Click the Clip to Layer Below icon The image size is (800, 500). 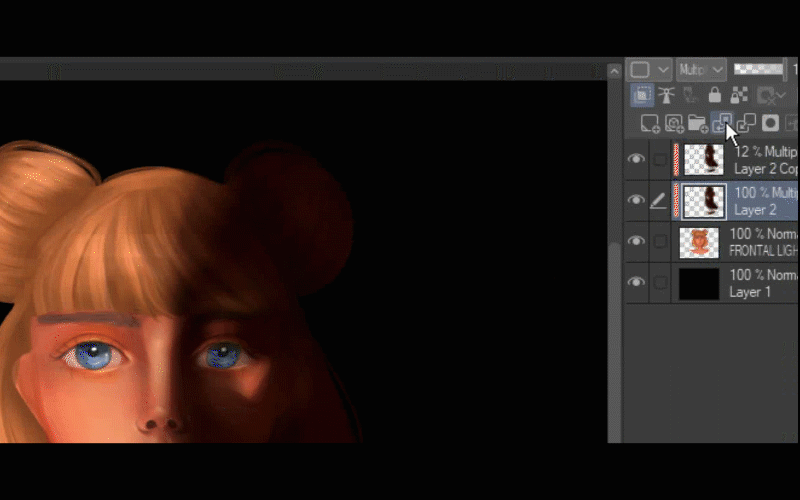coord(641,95)
